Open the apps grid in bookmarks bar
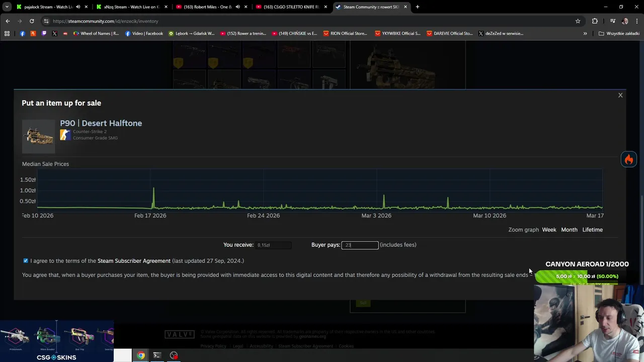Image resolution: width=644 pixels, height=362 pixels. pos(7,33)
